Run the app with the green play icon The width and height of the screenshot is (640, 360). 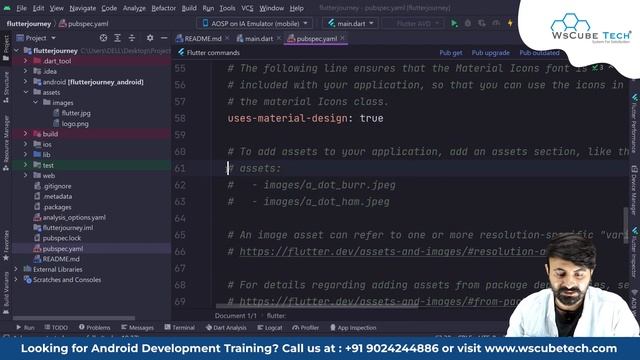(454, 24)
